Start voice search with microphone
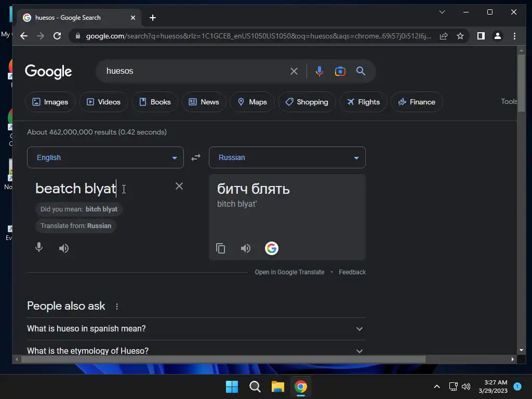Image resolution: width=532 pixels, height=399 pixels. (x=320, y=71)
